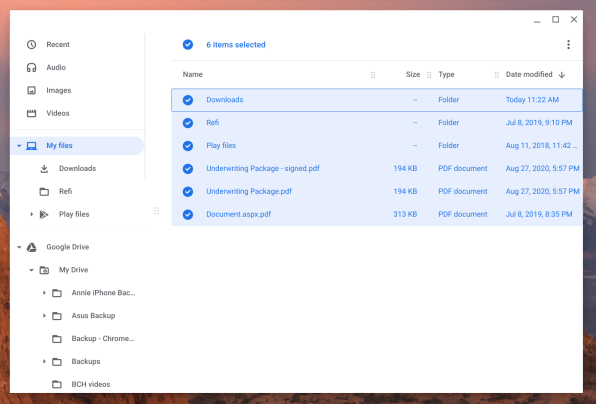596x404 pixels.
Task: Select the Audio headphones icon
Action: point(32,67)
